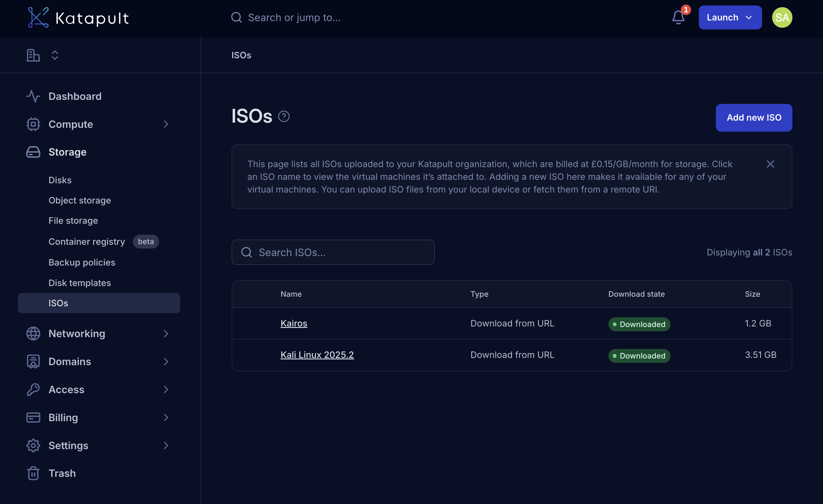This screenshot has height=504, width=823.
Task: Open Disk templates page
Action: (79, 283)
